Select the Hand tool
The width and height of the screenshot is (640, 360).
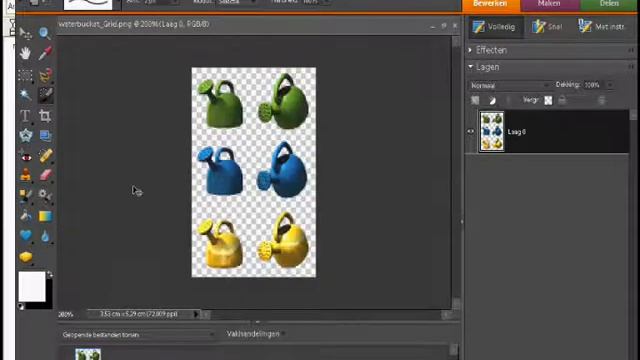(x=25, y=53)
